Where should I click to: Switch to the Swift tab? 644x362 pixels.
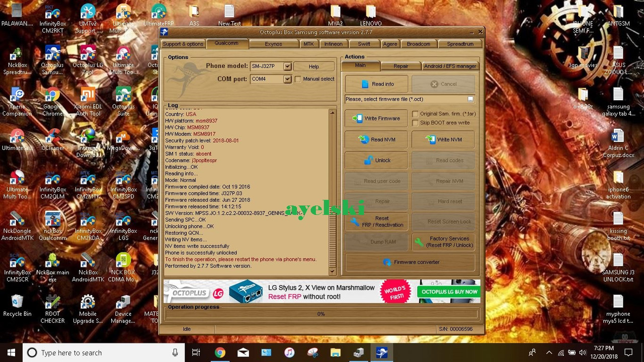tap(364, 44)
